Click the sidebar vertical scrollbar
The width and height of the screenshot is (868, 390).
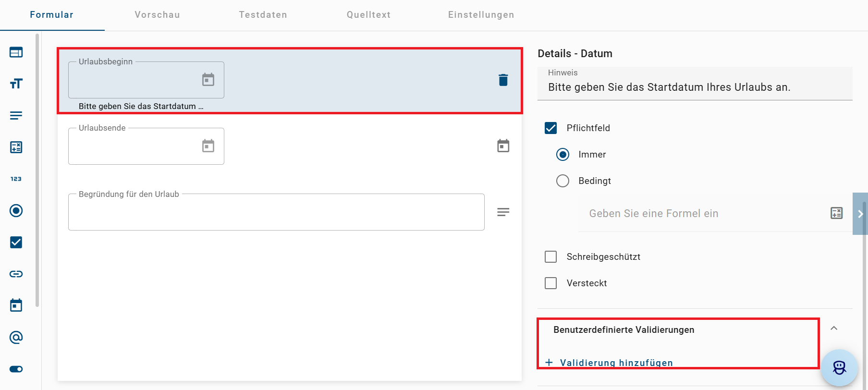(x=37, y=170)
